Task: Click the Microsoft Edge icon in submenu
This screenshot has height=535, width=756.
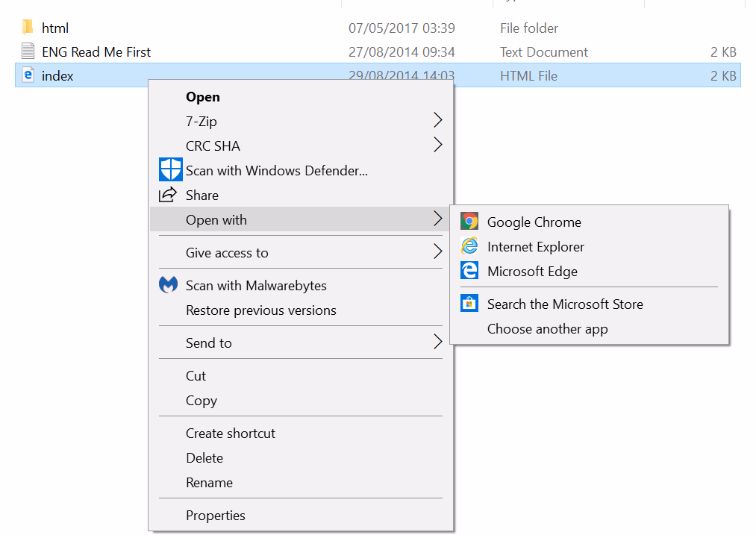Action: [x=469, y=270]
